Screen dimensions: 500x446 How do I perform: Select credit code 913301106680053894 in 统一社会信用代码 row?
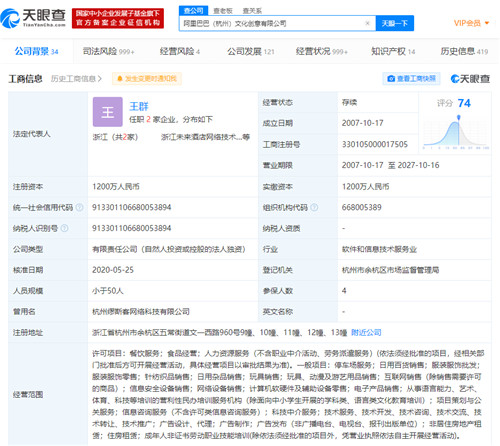[132, 207]
